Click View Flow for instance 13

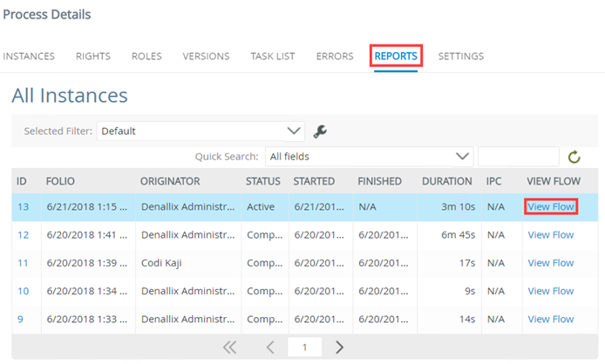(x=550, y=207)
